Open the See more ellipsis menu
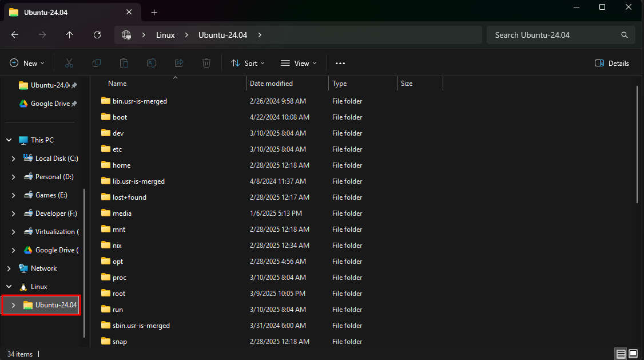Image resolution: width=644 pixels, height=360 pixels. click(340, 64)
